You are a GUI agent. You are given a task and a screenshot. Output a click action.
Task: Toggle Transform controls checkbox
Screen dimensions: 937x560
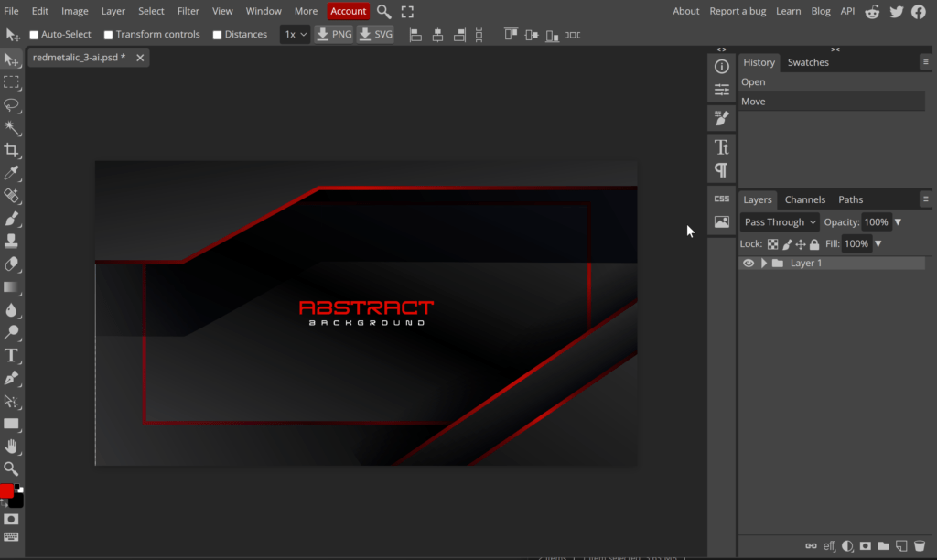tap(108, 35)
